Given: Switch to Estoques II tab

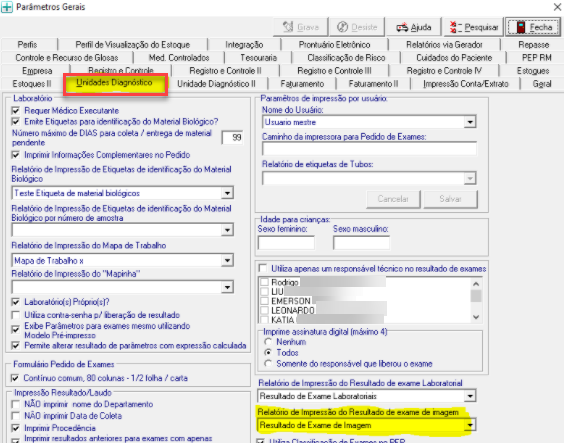Looking at the screenshot, I should [32, 84].
